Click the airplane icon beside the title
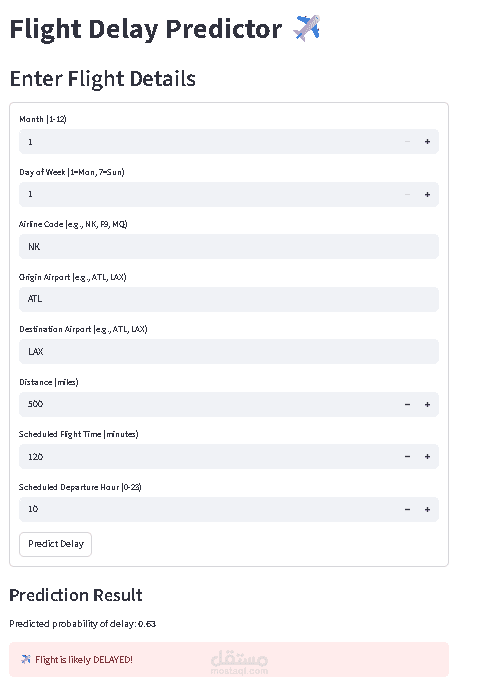The height and width of the screenshot is (690, 479). 307,28
